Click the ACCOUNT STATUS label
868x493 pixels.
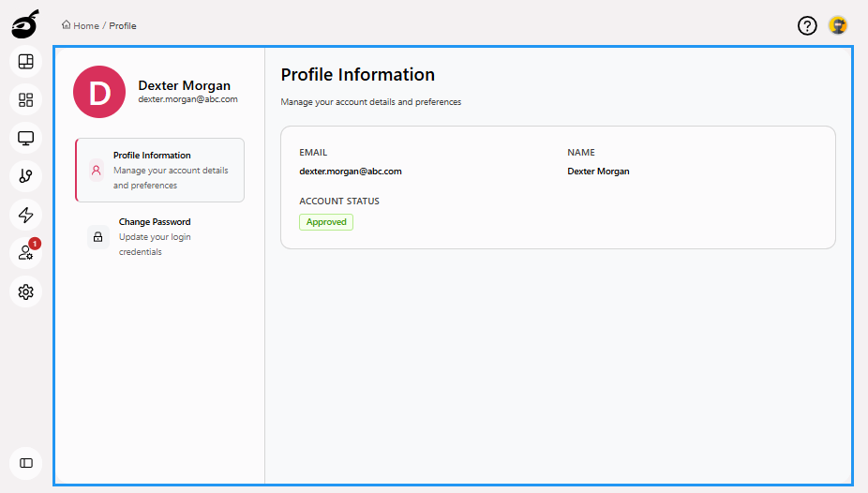pyautogui.click(x=339, y=201)
